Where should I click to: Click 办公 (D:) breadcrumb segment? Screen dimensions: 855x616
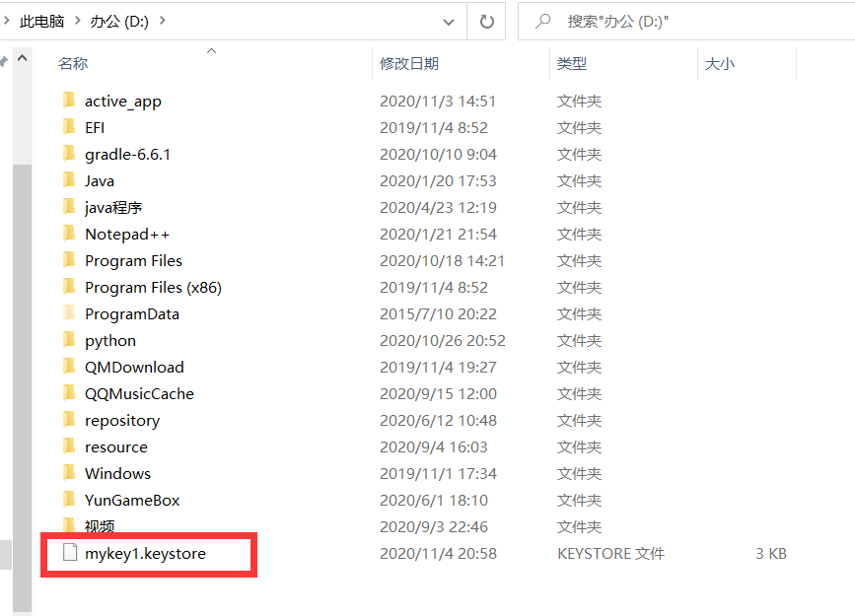pyautogui.click(x=119, y=22)
